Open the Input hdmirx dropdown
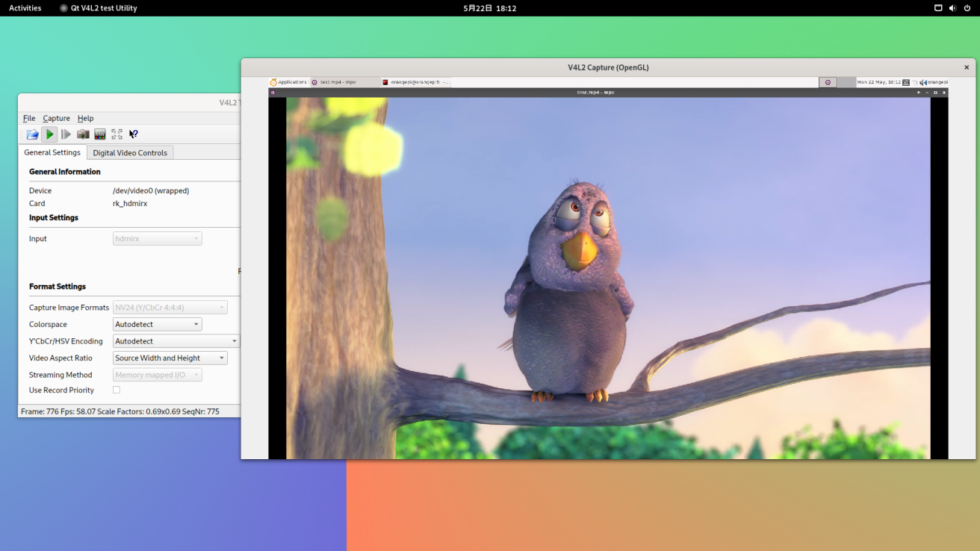 (158, 239)
